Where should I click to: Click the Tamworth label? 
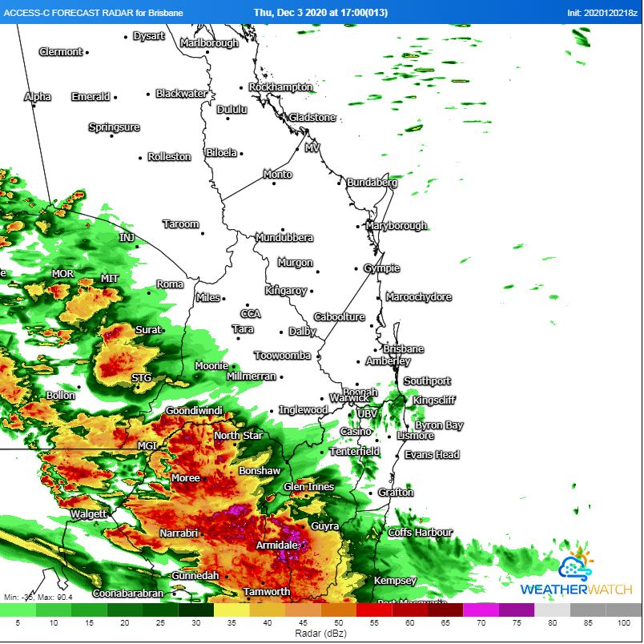coord(267,592)
